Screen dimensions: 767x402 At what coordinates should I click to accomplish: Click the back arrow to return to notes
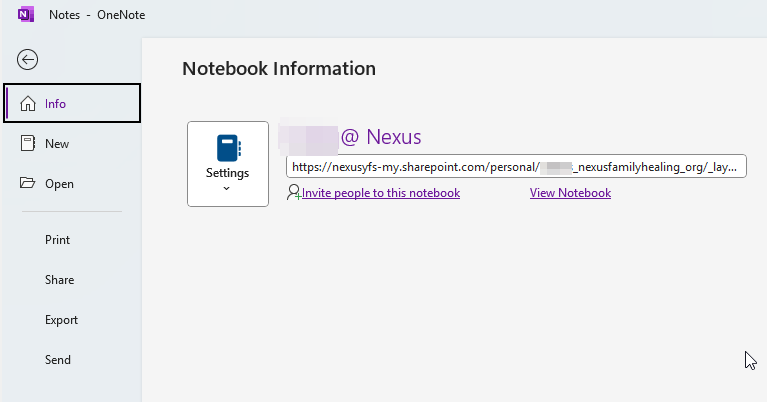point(27,60)
